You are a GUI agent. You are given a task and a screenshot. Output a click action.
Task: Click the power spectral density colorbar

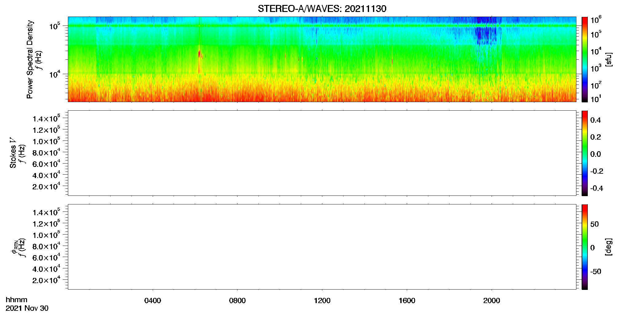point(585,59)
